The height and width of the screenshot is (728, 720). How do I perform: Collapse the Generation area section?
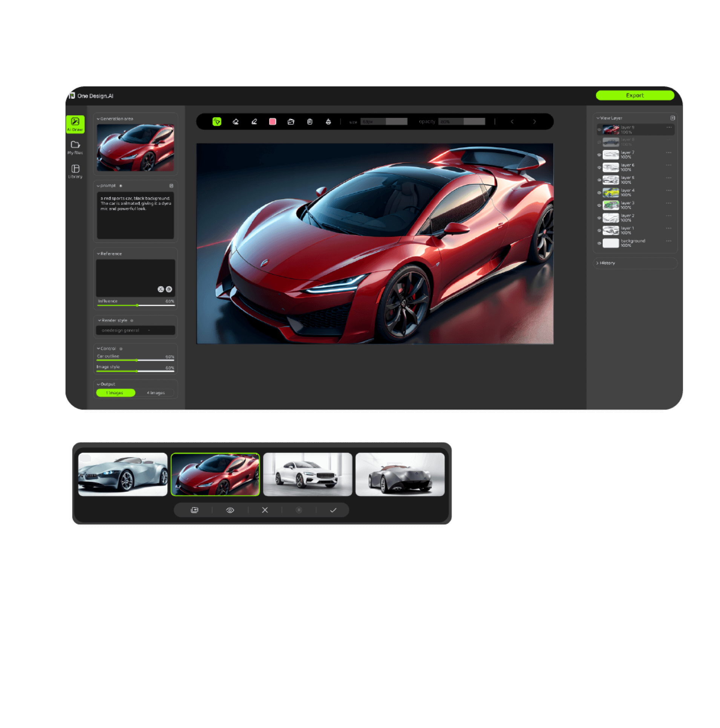[x=98, y=118]
